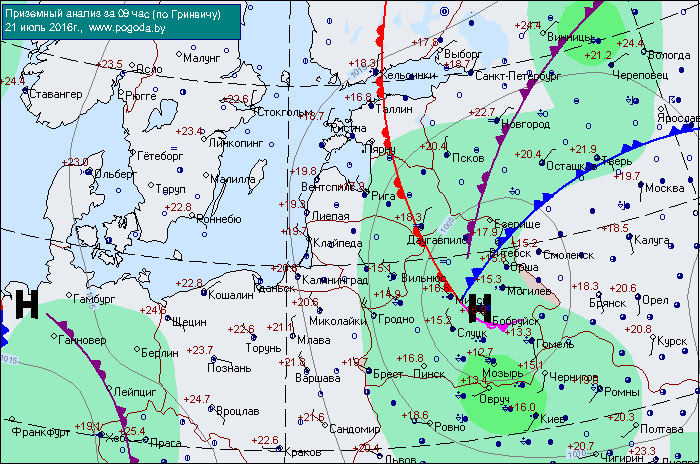Click the city label 'Калуга'
This screenshot has height=465, width=700.
point(651,240)
